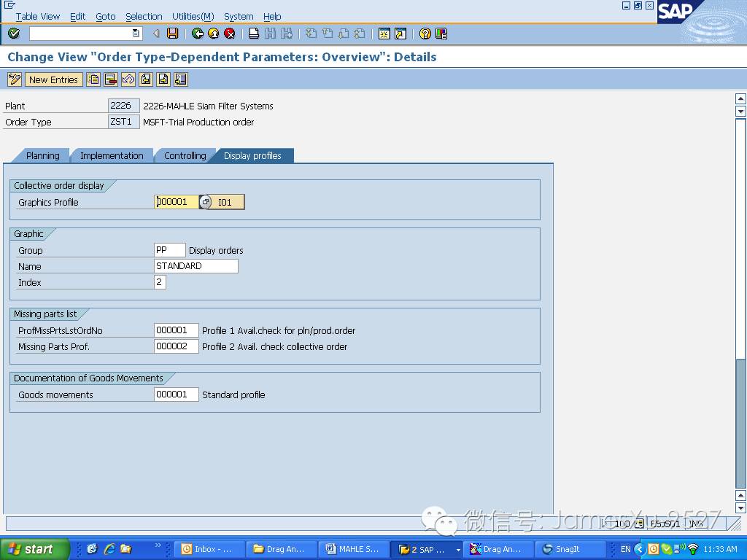This screenshot has height=560, width=747.
Task: Open the Graphics Profile search help button
Action: (205, 202)
